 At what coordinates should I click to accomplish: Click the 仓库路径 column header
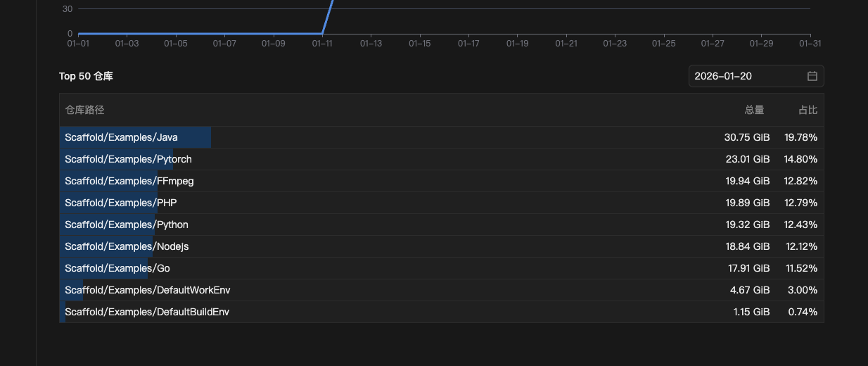click(84, 110)
